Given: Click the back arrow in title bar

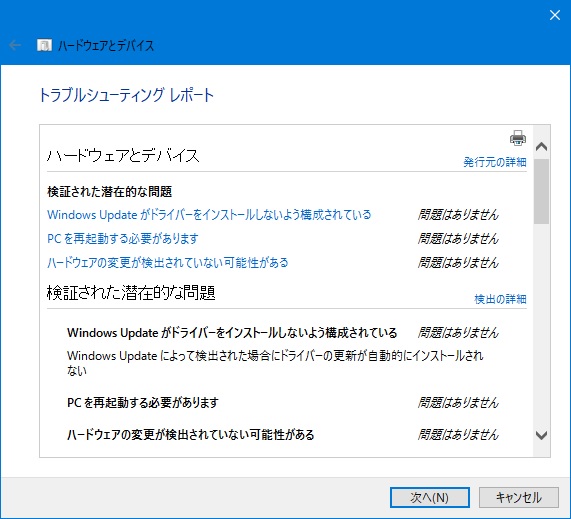Looking at the screenshot, I should (x=15, y=45).
